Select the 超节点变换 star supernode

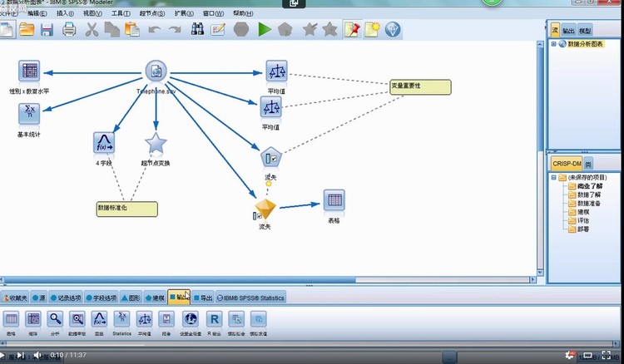pyautogui.click(x=156, y=143)
